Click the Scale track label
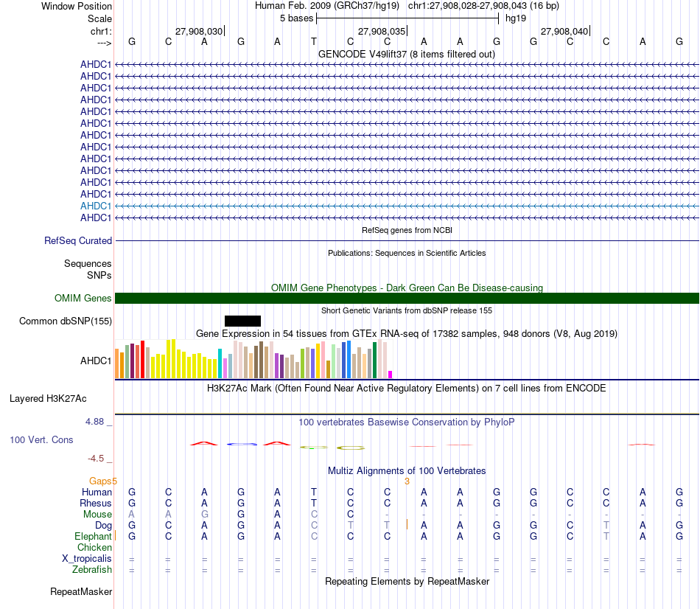 [x=99, y=18]
